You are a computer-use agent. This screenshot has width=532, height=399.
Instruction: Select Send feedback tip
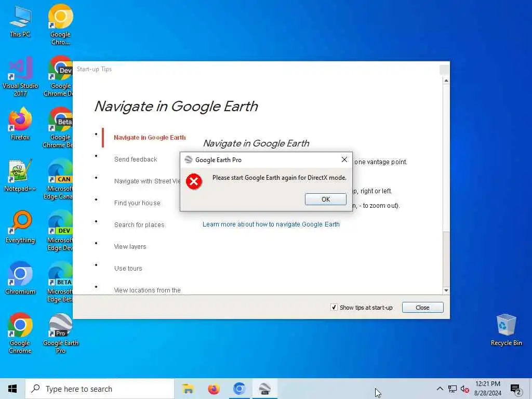click(136, 159)
